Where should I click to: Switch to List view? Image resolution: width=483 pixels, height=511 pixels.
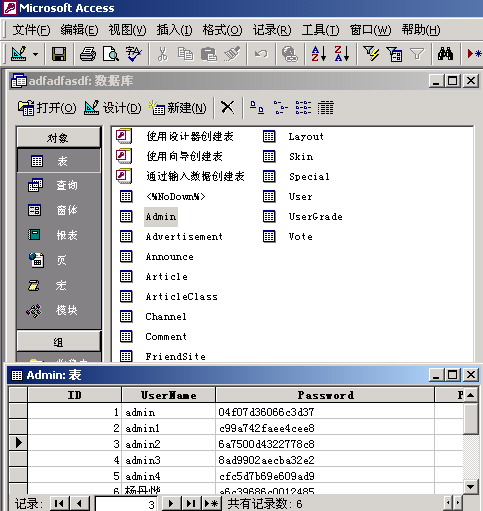tap(303, 107)
